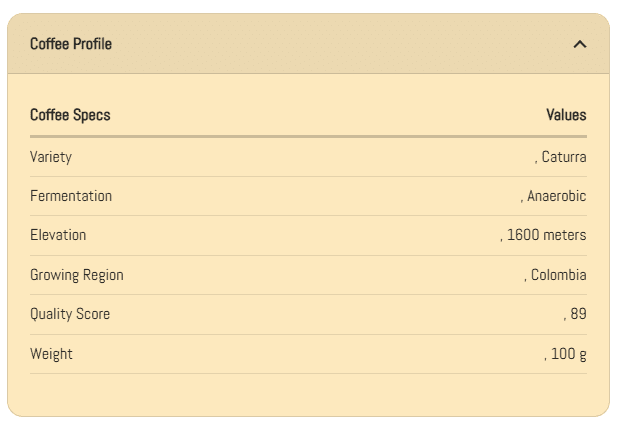Select the Anaerobic value
623x431 pixels.
(557, 196)
